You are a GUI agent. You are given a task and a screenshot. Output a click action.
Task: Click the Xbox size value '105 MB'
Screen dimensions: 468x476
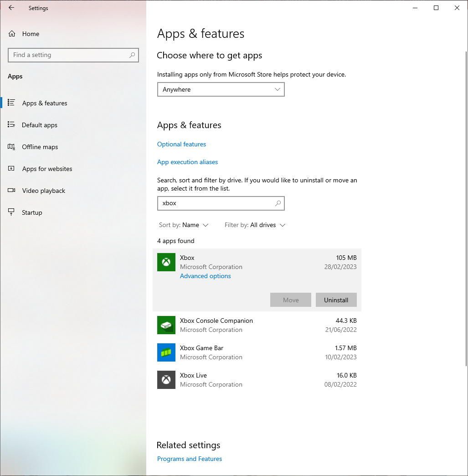tap(346, 258)
